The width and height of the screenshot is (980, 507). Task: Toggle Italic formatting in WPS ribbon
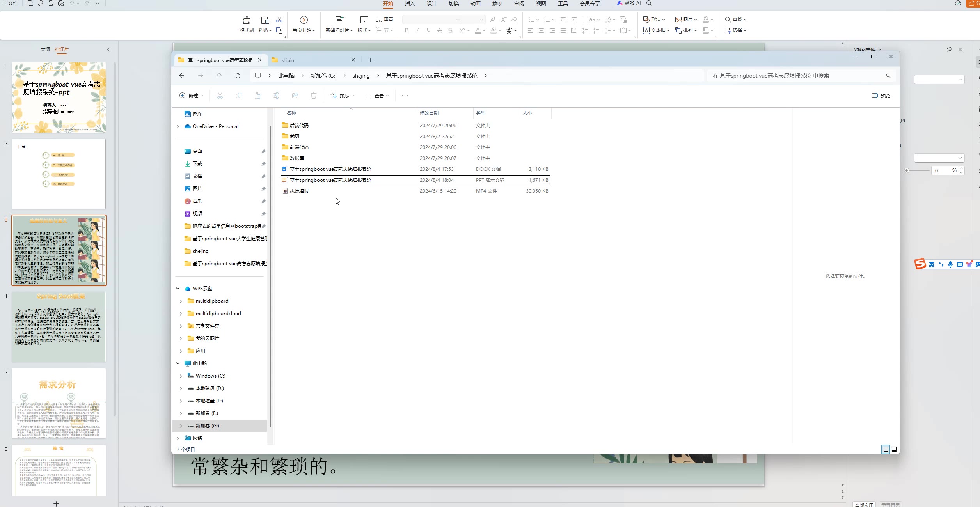(418, 30)
